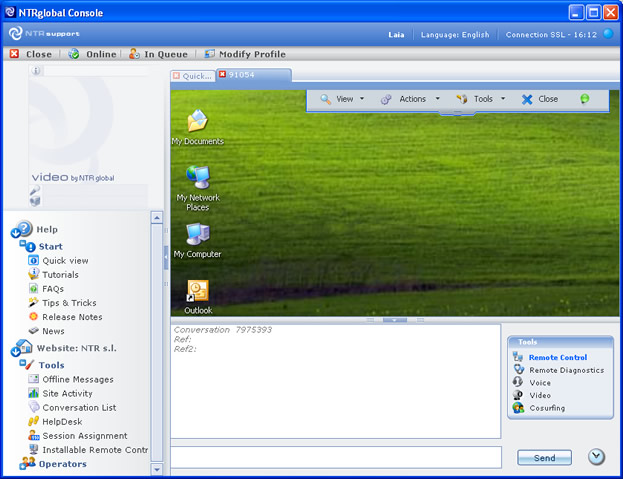Open the Cosurfing tool
Screen dimensions: 623x479
pos(546,408)
